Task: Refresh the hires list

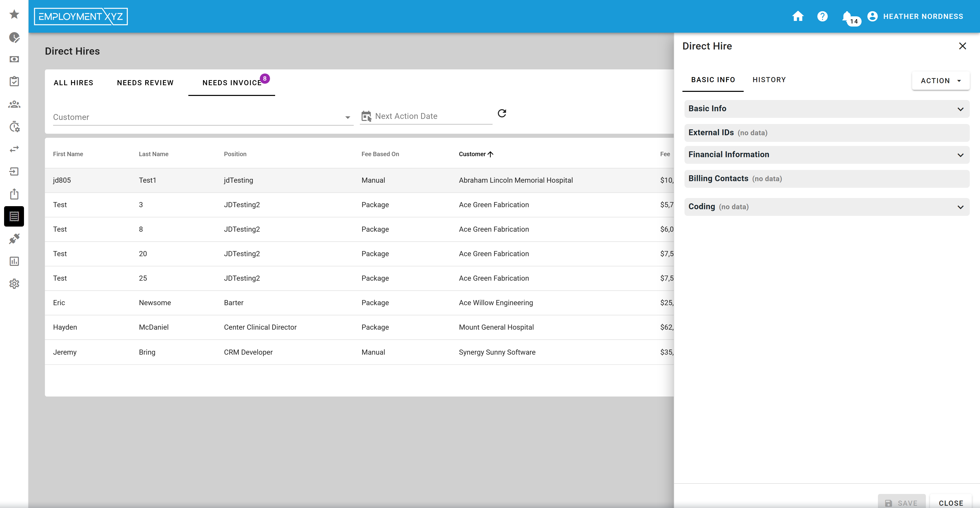Action: tap(502, 113)
